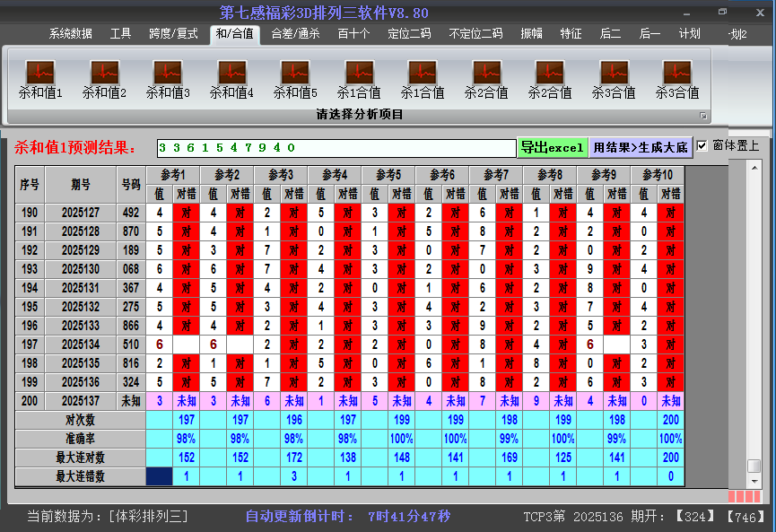Click the 自动更新倒计时 countdown text
Screen dimensions: 776x532
click(x=348, y=517)
